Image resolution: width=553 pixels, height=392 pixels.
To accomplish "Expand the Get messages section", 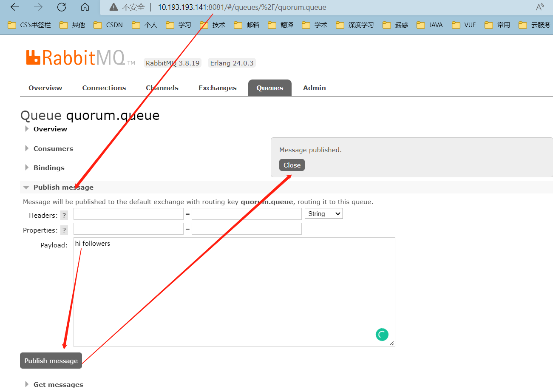I will [x=54, y=384].
